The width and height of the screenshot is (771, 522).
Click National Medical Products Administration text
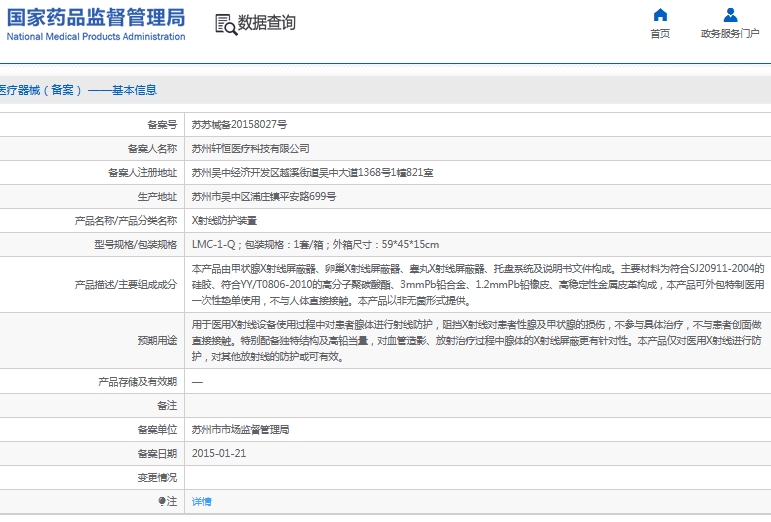96,36
